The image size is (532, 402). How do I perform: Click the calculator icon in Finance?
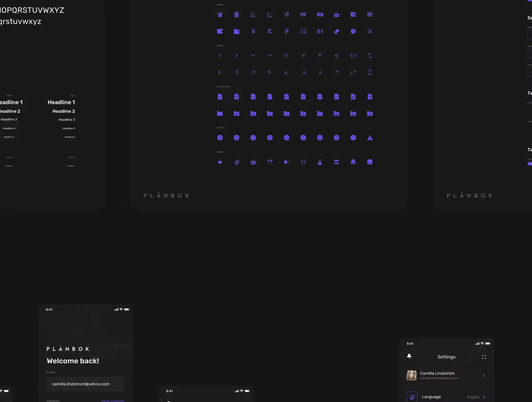pos(236,15)
